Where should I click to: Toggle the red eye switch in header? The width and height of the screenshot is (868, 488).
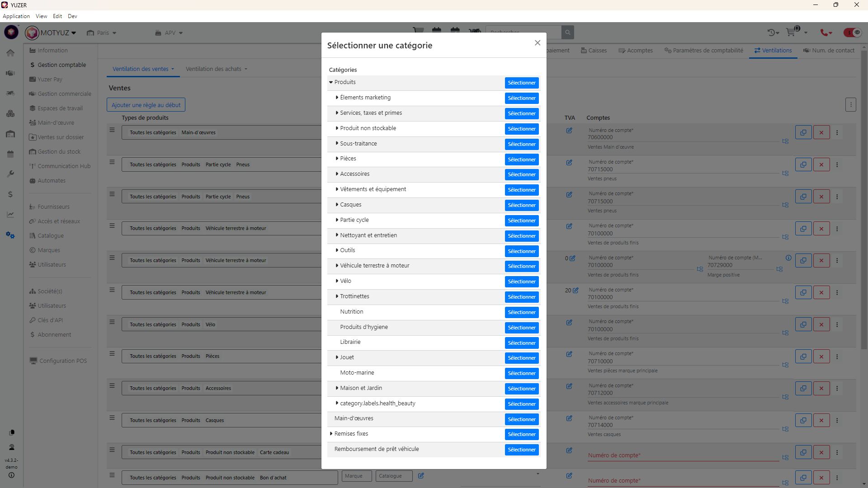852,33
